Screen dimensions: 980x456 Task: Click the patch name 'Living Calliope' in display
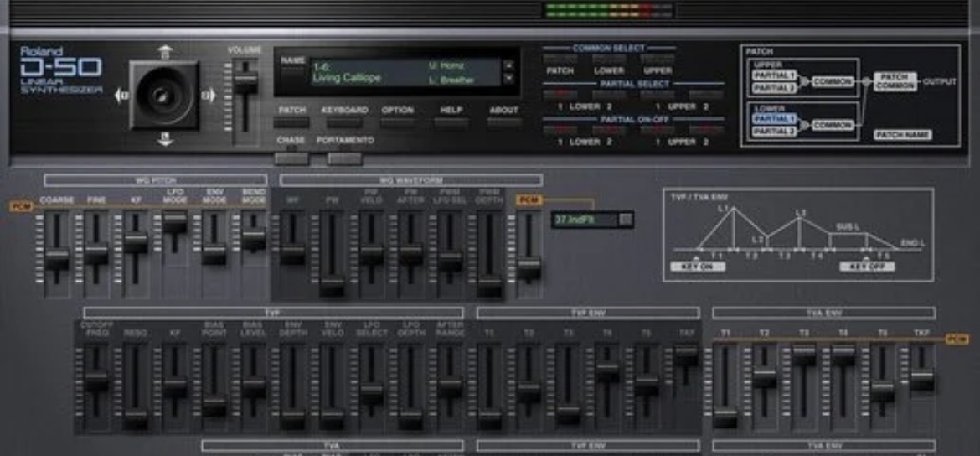pyautogui.click(x=347, y=78)
